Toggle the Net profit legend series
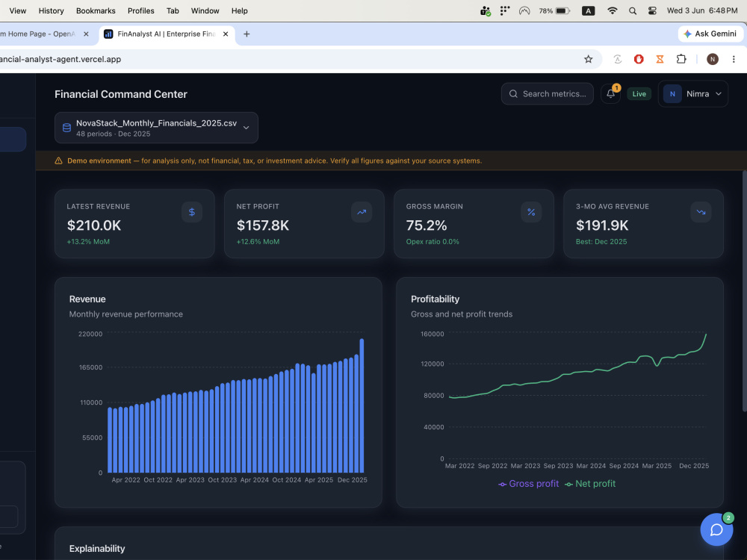Viewport: 747px width, 560px height. pyautogui.click(x=590, y=484)
